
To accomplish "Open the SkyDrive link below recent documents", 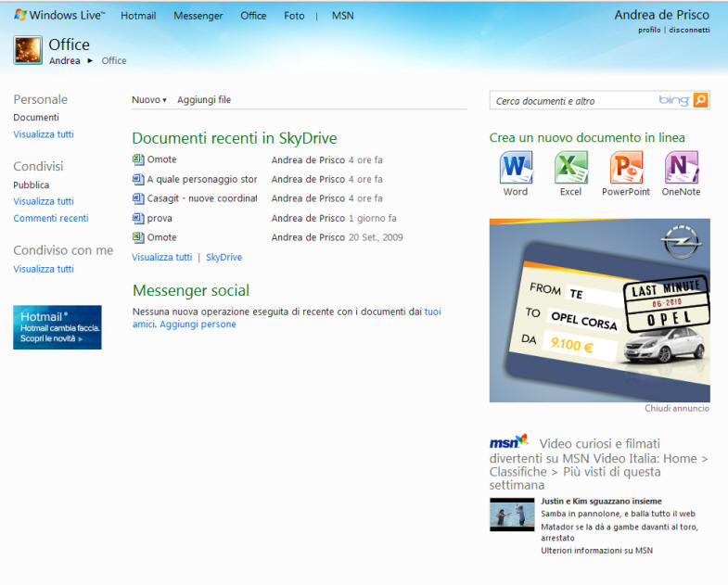I will tap(224, 257).
